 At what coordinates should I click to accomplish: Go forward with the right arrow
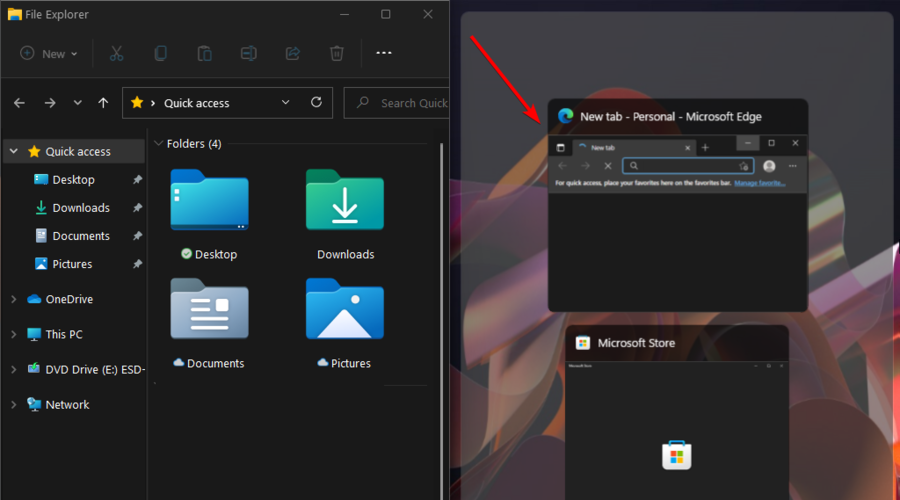tap(50, 103)
